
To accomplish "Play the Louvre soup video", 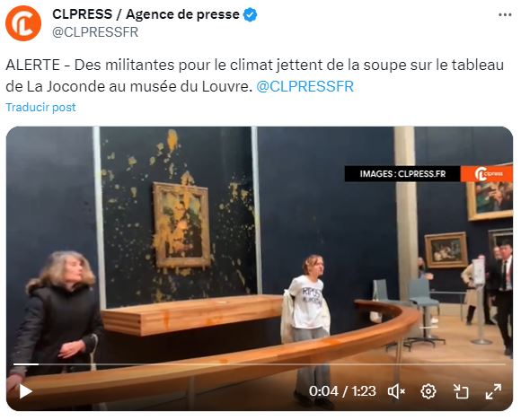I will pyautogui.click(x=25, y=391).
